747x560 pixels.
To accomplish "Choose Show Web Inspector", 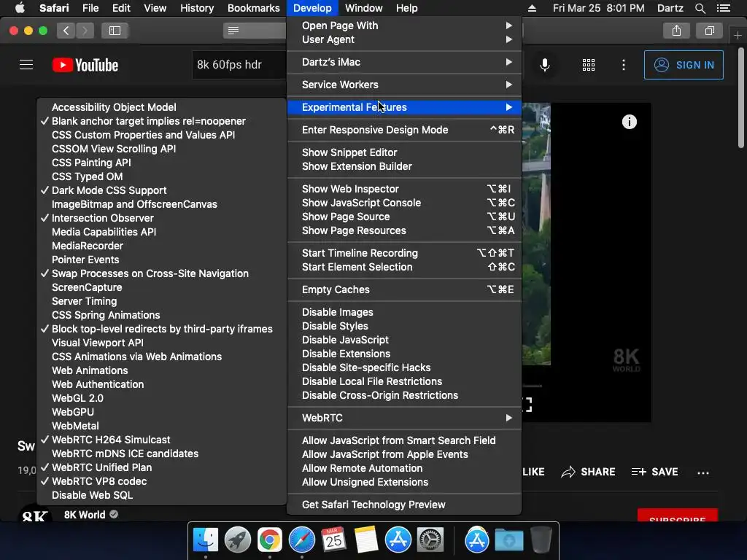I will pos(404,189).
